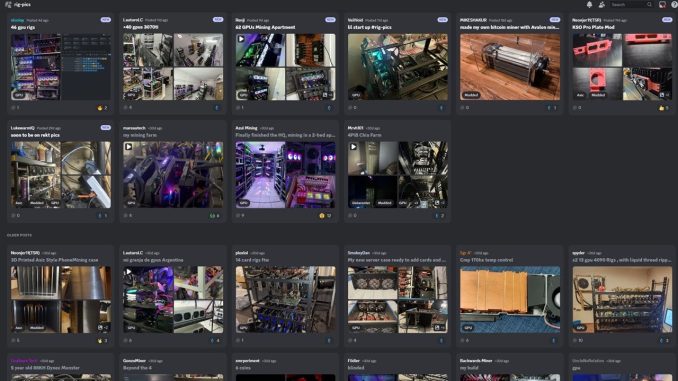Open the x2 13 gpu 4090 Rigs thumbnail
Screen dimensions: 678x381
click(622, 299)
